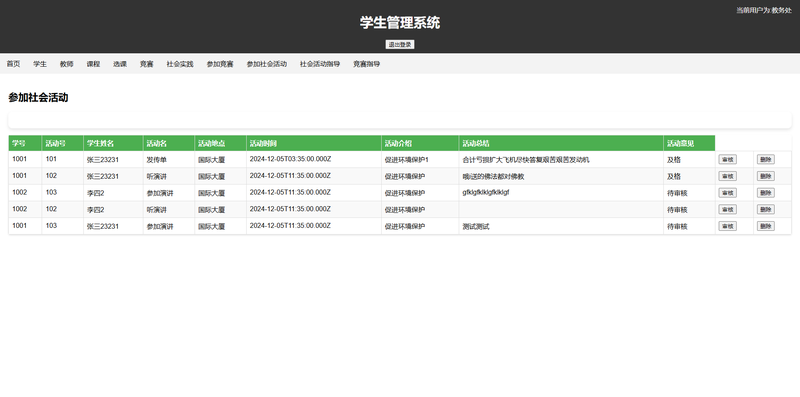This screenshot has height=397, width=800.
Task: Select 课程 in the navigation bar
Action: [x=93, y=64]
